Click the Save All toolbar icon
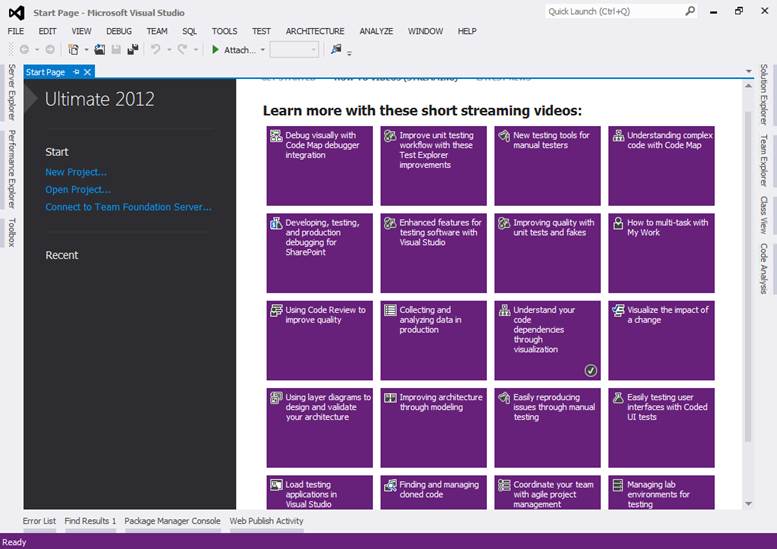 (x=133, y=50)
